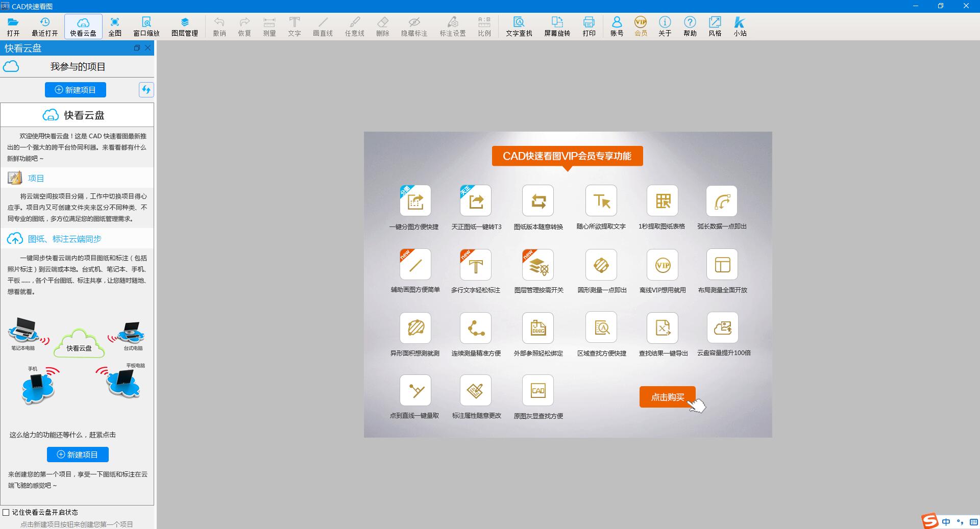The image size is (980, 529).
Task: Choose the 删除 eraser tool
Action: pos(383,27)
